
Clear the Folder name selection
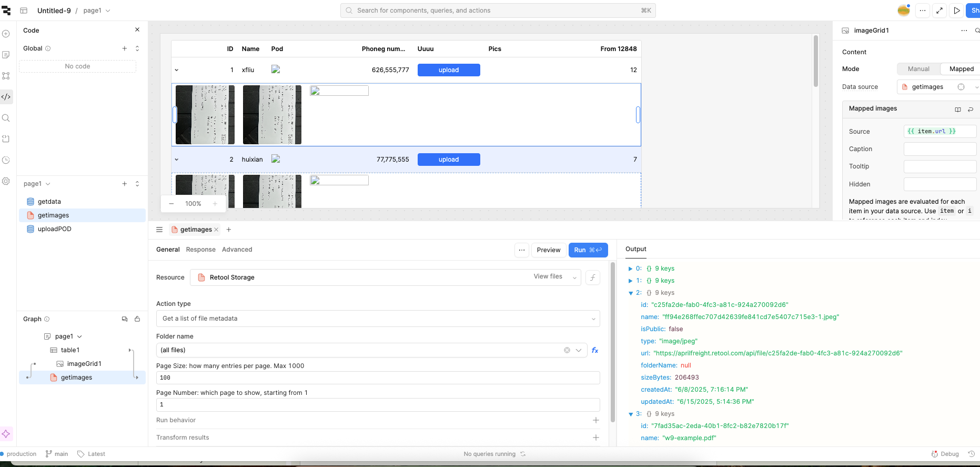pyautogui.click(x=567, y=350)
